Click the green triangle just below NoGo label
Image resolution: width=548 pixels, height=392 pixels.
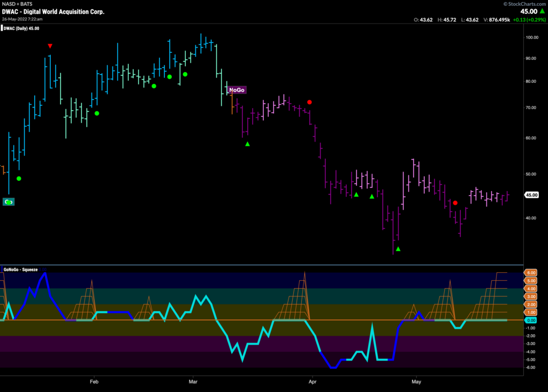(247, 144)
